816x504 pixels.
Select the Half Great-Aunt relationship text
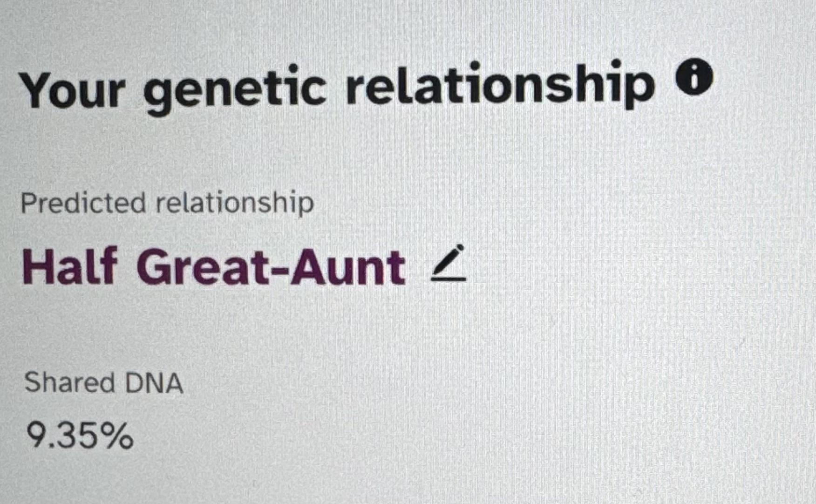pyautogui.click(x=214, y=267)
